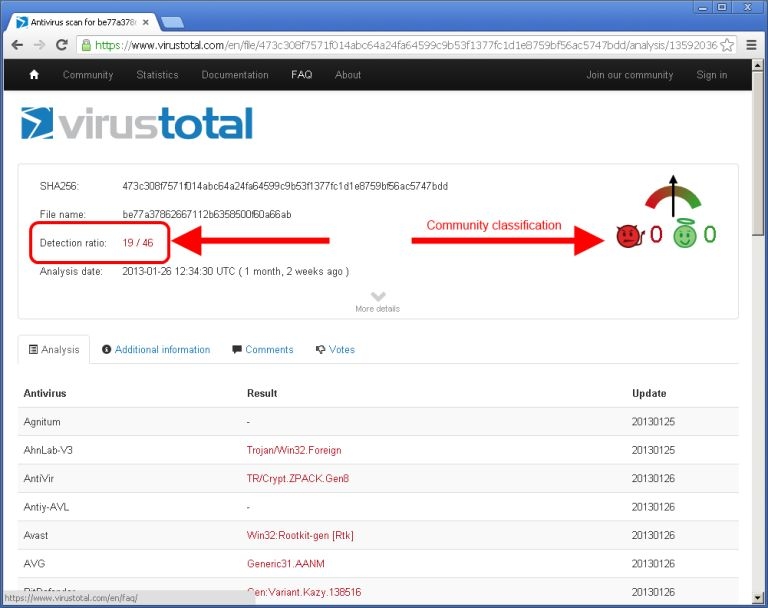Click the page scrollbar down arrow
Viewport: 768px width, 608px height.
click(757, 598)
